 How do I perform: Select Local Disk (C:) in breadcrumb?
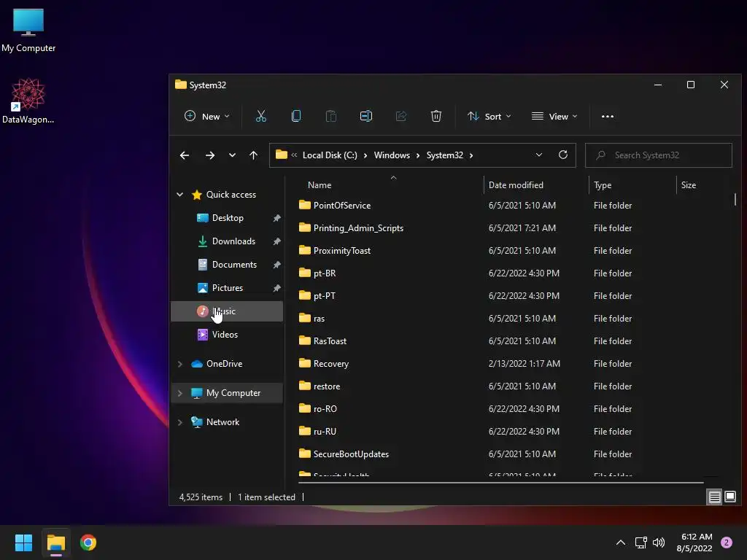coord(330,155)
